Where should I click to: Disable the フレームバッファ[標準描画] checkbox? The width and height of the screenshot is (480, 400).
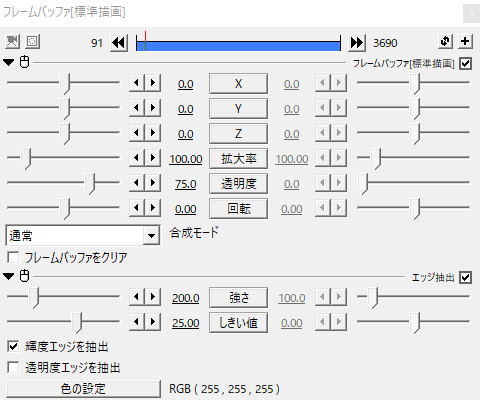(465, 63)
